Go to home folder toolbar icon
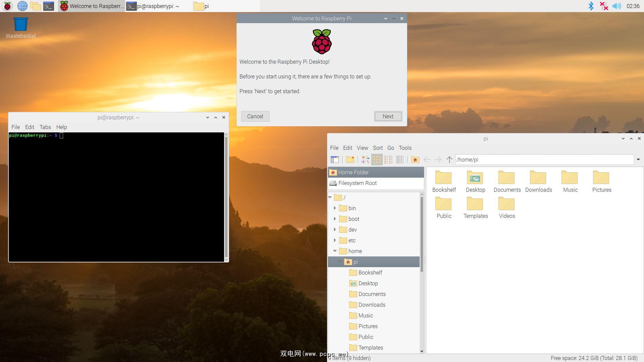Viewport: 644px width, 362px height. click(x=415, y=160)
